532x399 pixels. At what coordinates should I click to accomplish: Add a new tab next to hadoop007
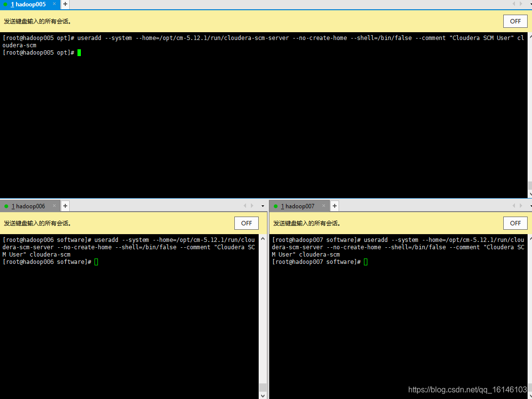tap(335, 206)
